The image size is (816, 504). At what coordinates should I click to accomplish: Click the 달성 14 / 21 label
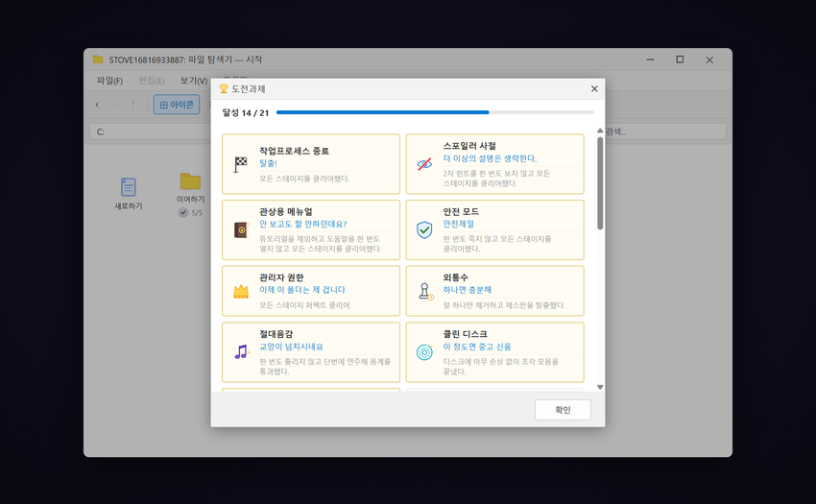(245, 113)
